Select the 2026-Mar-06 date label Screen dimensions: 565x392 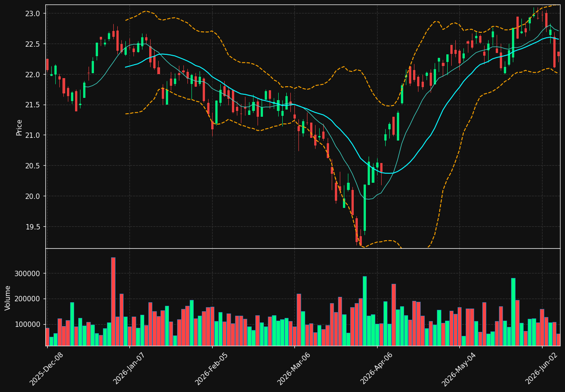(x=294, y=369)
